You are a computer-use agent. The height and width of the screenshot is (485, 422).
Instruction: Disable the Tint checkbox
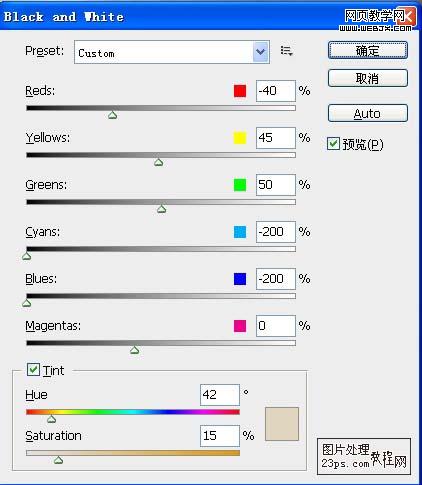(x=33, y=370)
